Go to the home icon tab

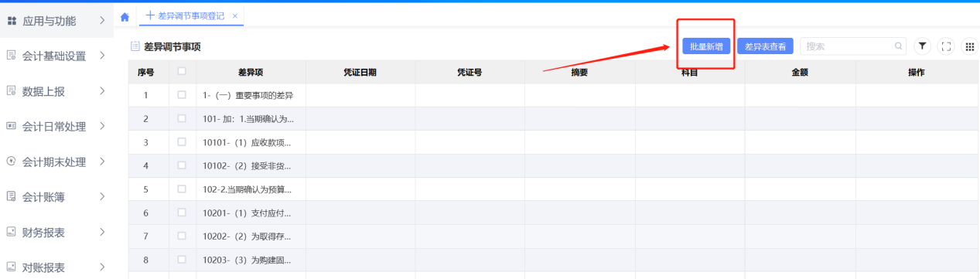(x=125, y=16)
